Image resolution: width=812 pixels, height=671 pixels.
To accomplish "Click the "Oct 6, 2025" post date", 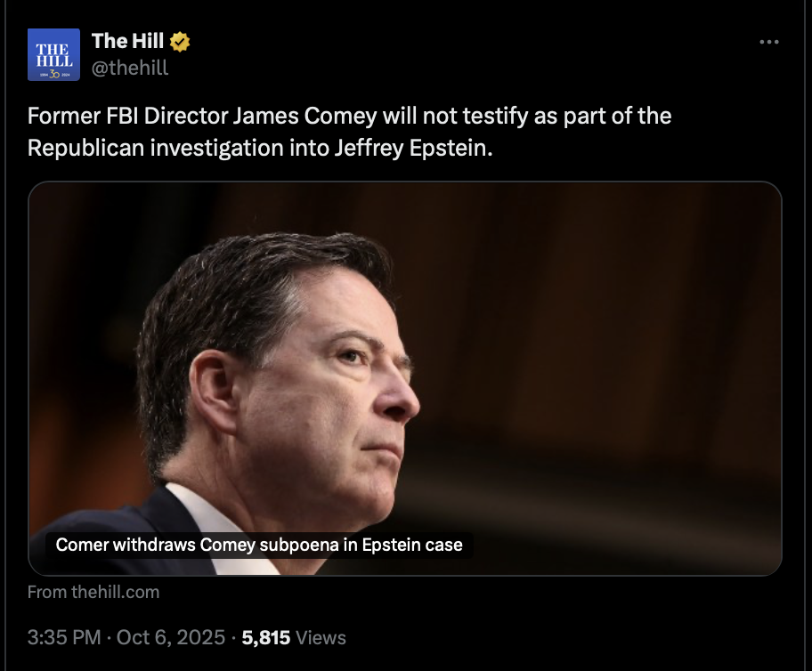I will click(172, 637).
